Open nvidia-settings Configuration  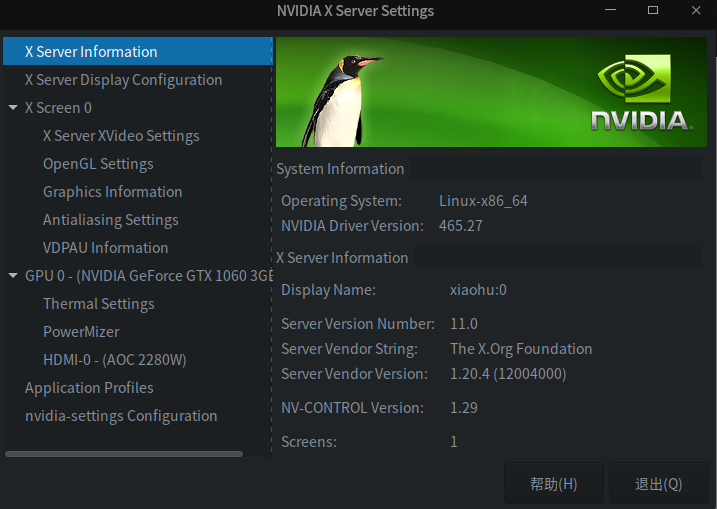(121, 415)
